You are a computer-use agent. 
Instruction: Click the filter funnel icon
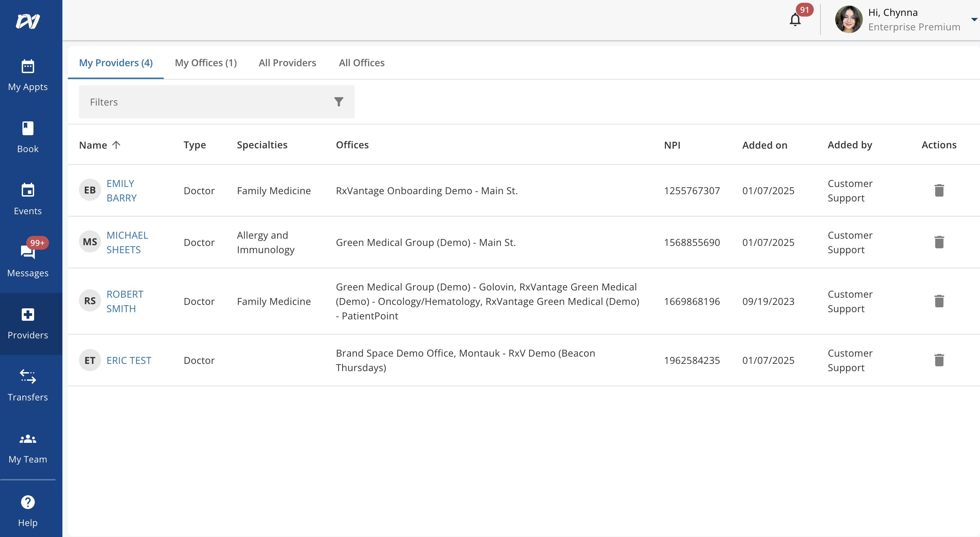pyautogui.click(x=339, y=102)
